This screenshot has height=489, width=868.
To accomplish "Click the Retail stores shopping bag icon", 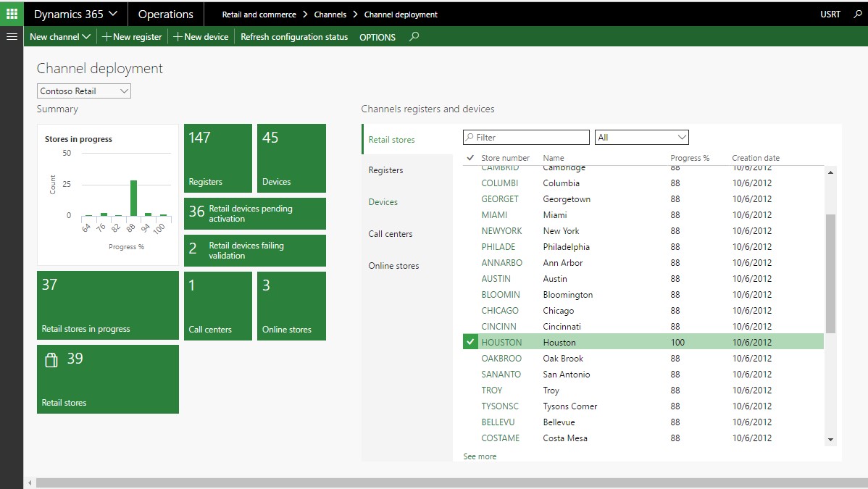I will pos(51,360).
